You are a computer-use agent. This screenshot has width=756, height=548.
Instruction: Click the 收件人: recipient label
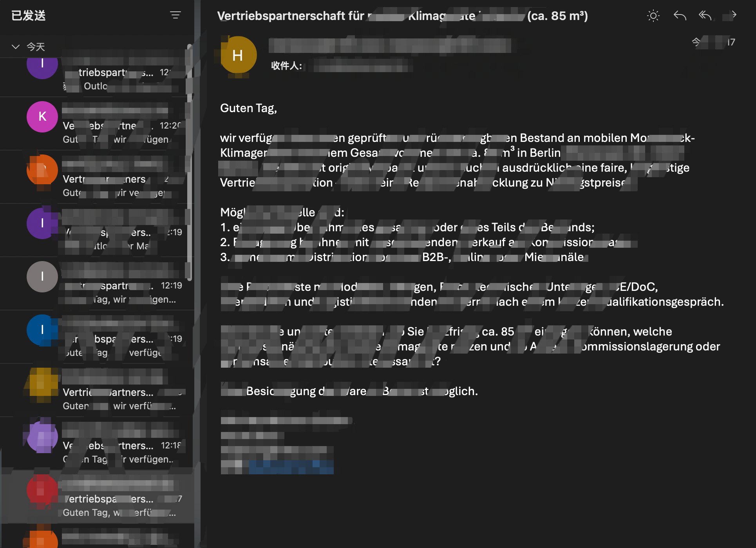click(x=287, y=66)
